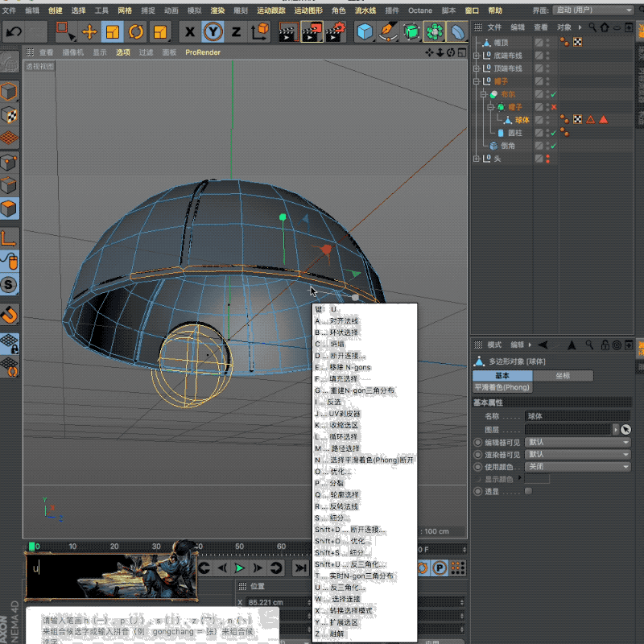
Task: Choose 循环选择 from the popup menu
Action: coord(345,436)
